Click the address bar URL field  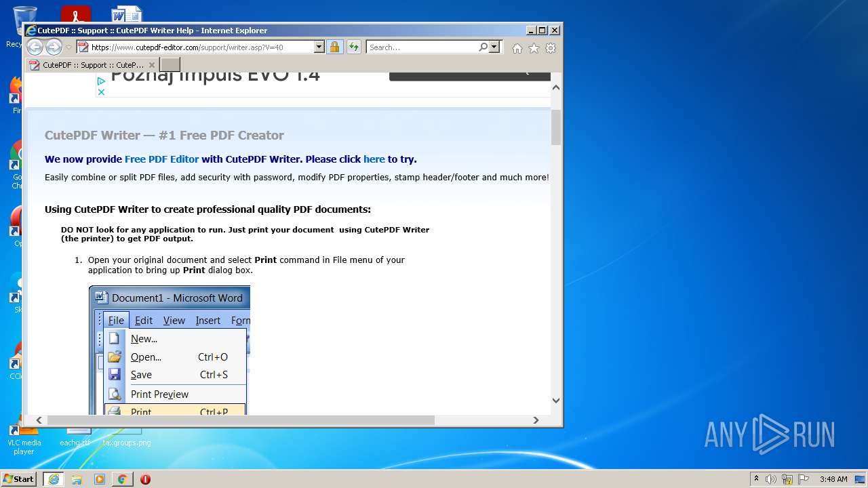click(201, 47)
